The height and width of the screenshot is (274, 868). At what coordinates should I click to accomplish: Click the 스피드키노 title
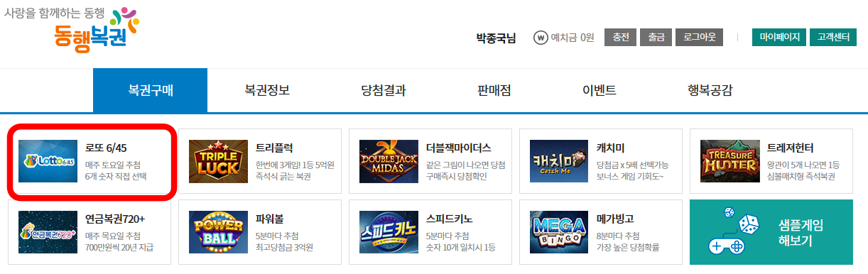click(450, 219)
